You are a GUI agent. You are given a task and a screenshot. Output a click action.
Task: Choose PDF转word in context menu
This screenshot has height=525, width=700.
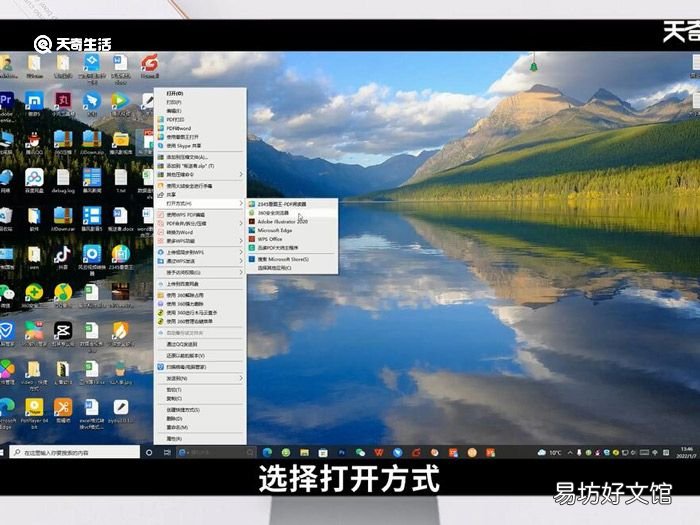(200, 128)
